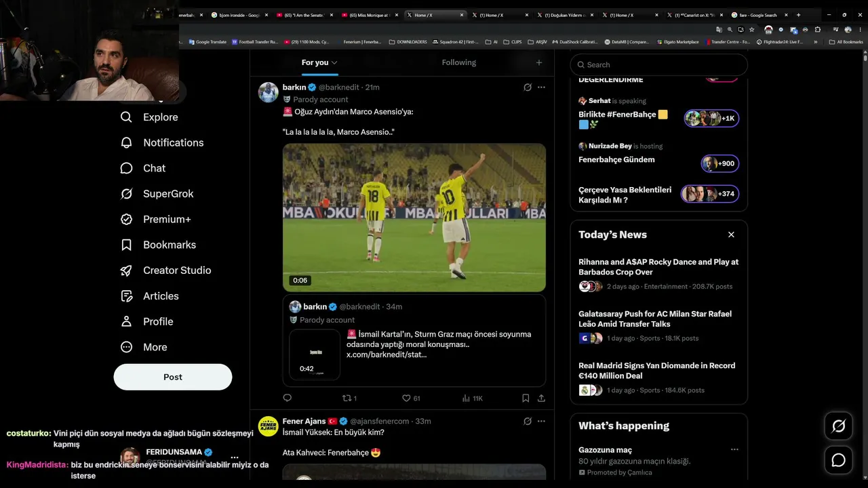Open Creator Studio from the sidebar
This screenshot has height=488, width=868.
pos(165,270)
